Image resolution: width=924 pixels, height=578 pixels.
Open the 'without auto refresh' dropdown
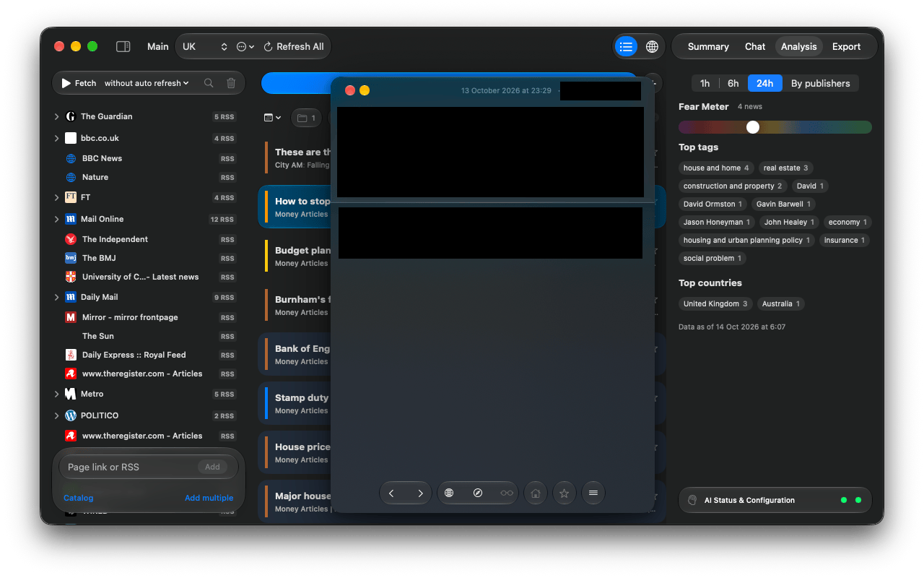click(x=147, y=83)
